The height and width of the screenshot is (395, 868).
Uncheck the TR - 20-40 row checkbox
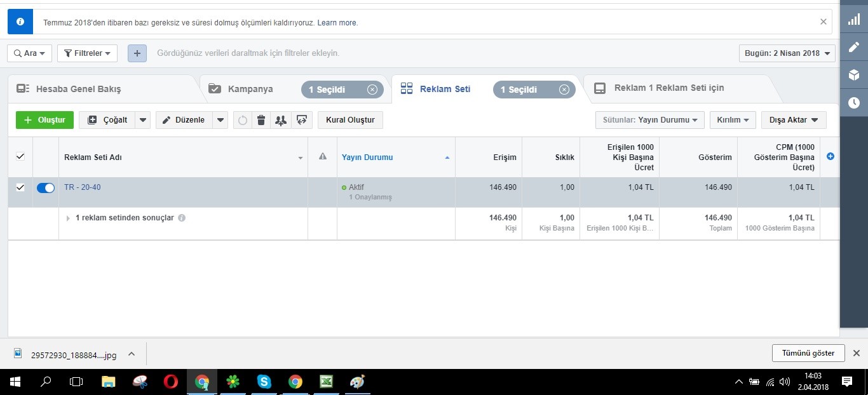click(20, 187)
